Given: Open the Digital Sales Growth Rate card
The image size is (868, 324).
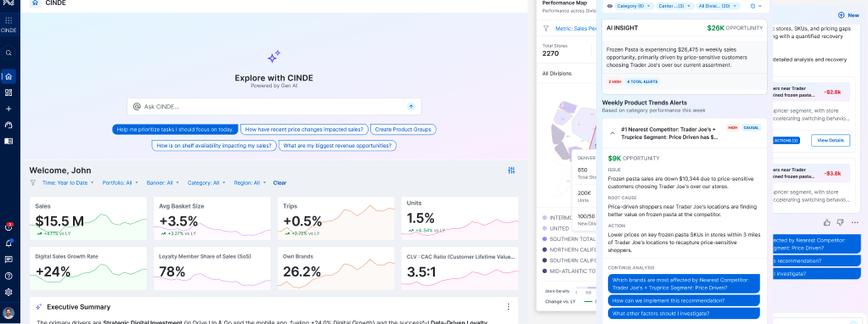Looking at the screenshot, I should tap(88, 269).
